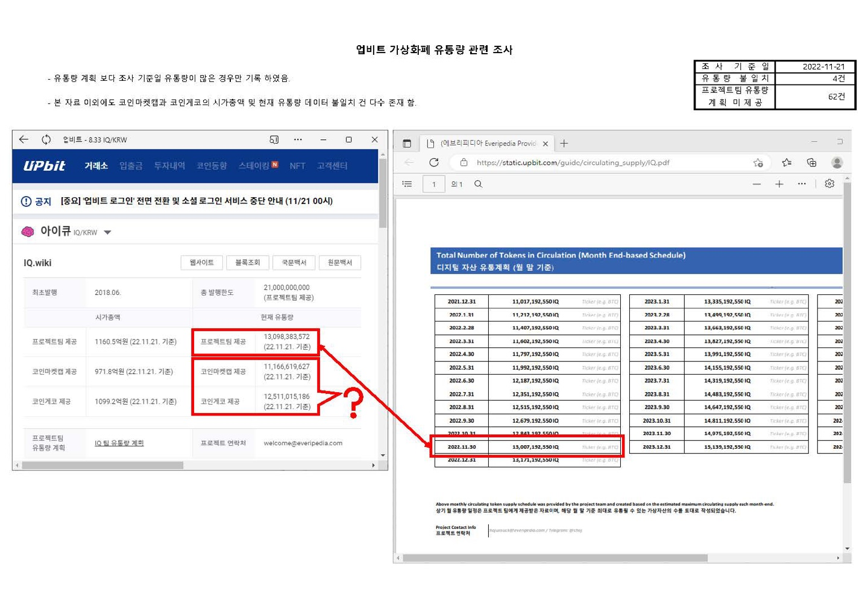This screenshot has height=608, width=868.
Task: Select the 입출금 menu tab
Action: tap(131, 166)
